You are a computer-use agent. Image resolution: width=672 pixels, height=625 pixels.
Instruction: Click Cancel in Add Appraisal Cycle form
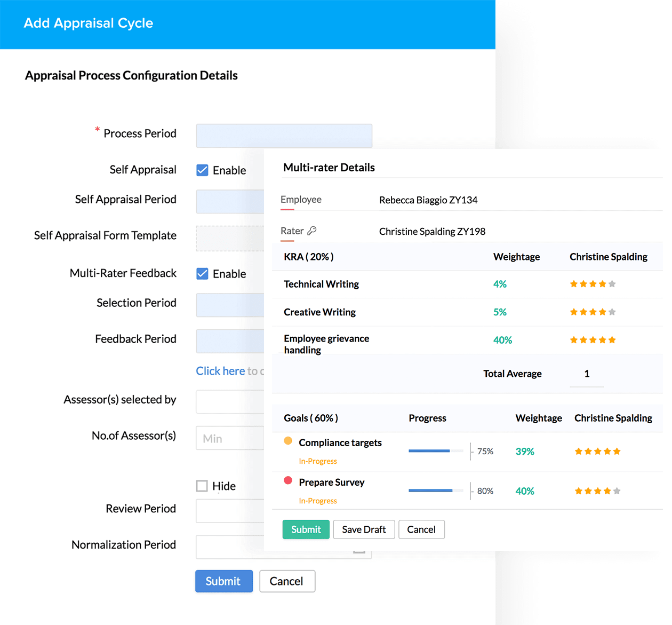click(287, 581)
